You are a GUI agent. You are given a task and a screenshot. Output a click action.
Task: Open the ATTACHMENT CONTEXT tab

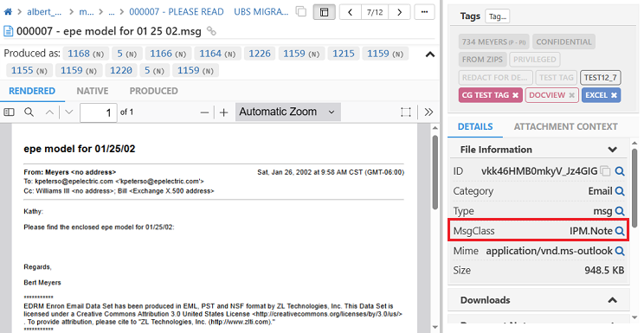[x=565, y=126]
